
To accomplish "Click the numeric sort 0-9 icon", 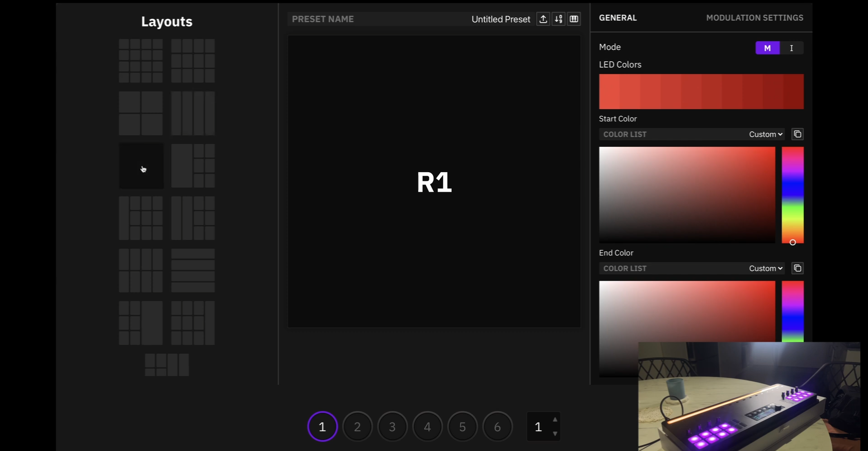I will coord(558,19).
